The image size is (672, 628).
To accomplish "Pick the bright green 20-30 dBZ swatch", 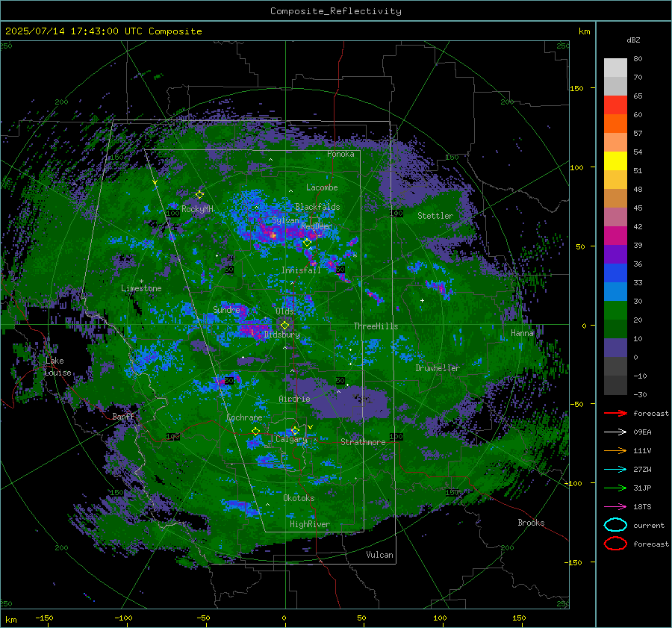I will click(615, 311).
